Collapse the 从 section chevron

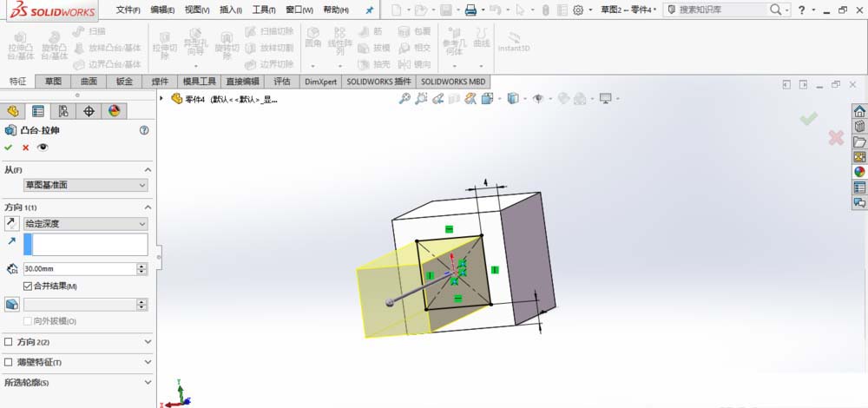point(148,170)
